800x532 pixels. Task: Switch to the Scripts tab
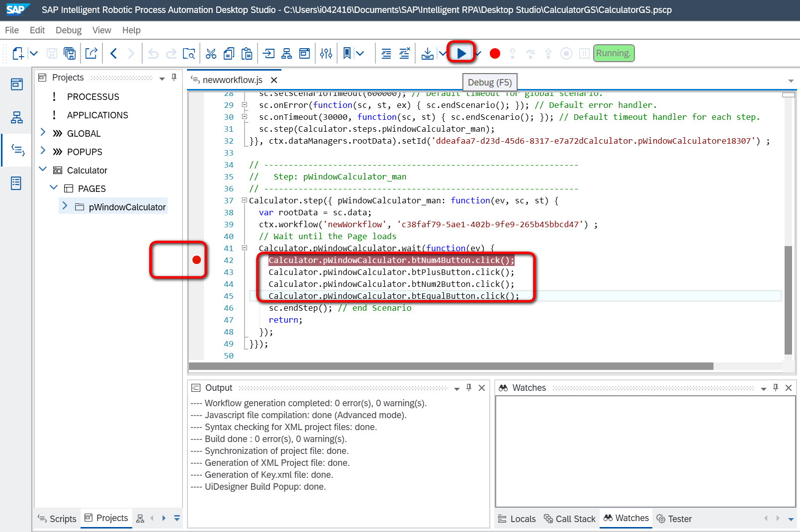(57, 519)
